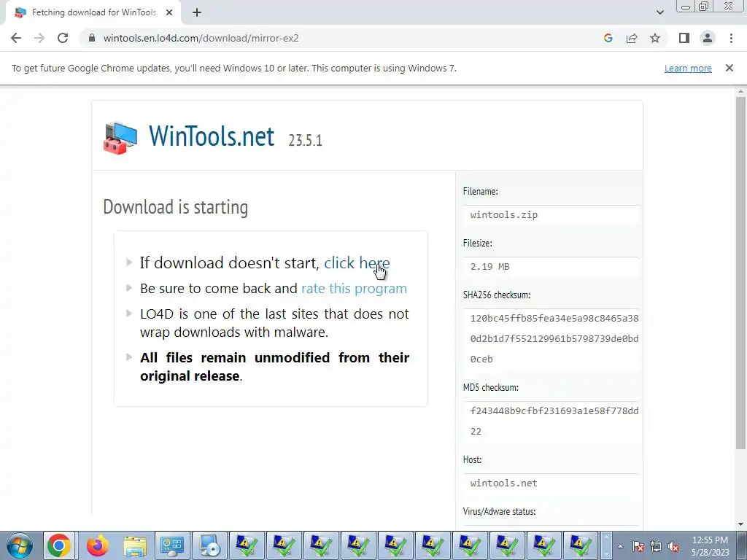The width and height of the screenshot is (747, 560).
Task: Click the WinTools.net logo icon
Action: [x=120, y=138]
